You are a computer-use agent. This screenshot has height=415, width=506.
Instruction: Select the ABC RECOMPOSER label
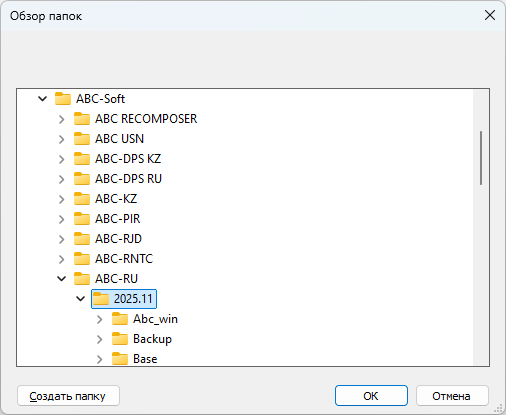pyautogui.click(x=146, y=119)
